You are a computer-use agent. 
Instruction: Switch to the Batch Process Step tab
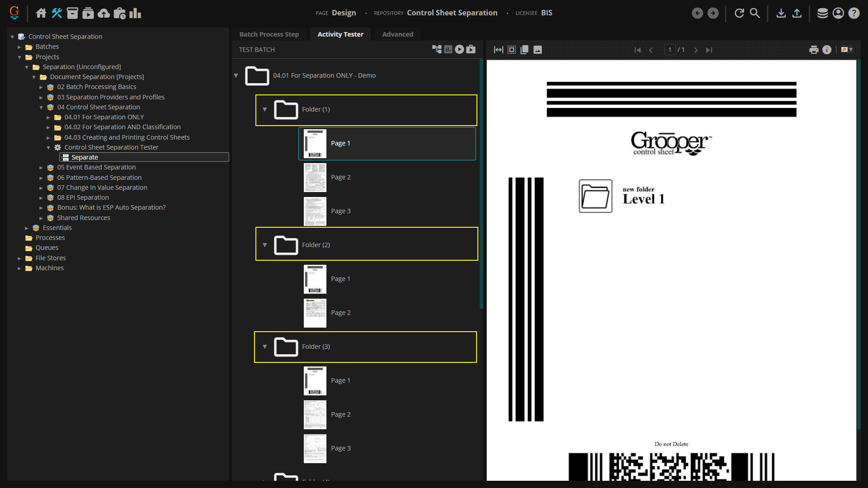[269, 34]
